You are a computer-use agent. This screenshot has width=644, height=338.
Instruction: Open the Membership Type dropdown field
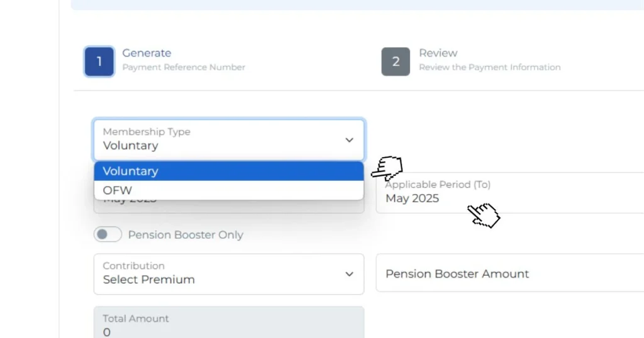(229, 140)
